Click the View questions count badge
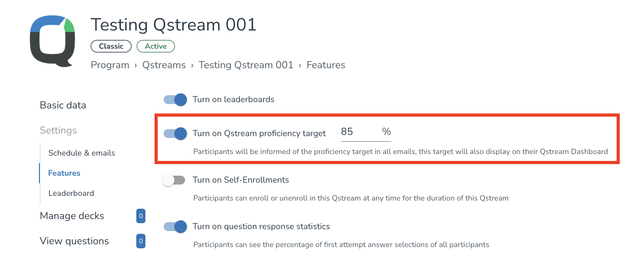The height and width of the screenshot is (259, 644). 141,241
